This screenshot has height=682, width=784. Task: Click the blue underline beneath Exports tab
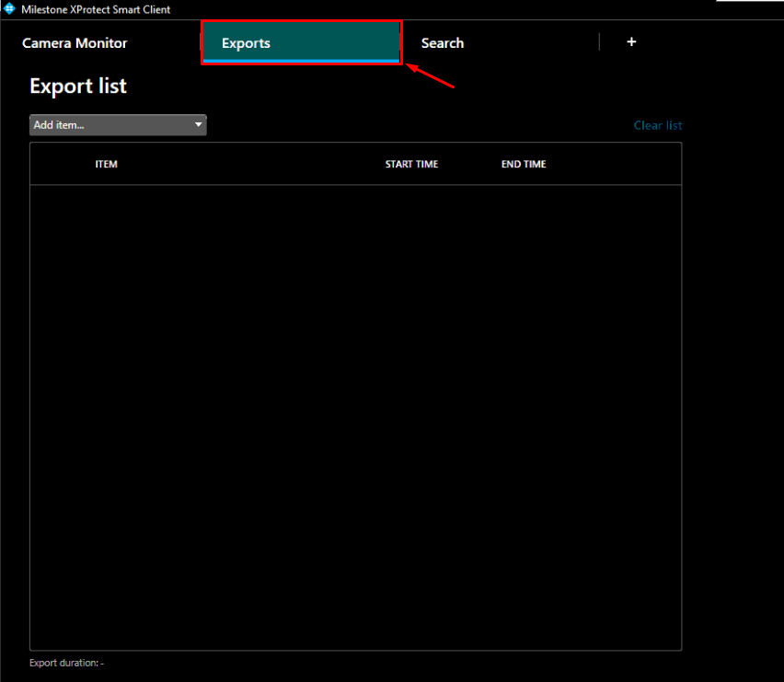[x=301, y=60]
